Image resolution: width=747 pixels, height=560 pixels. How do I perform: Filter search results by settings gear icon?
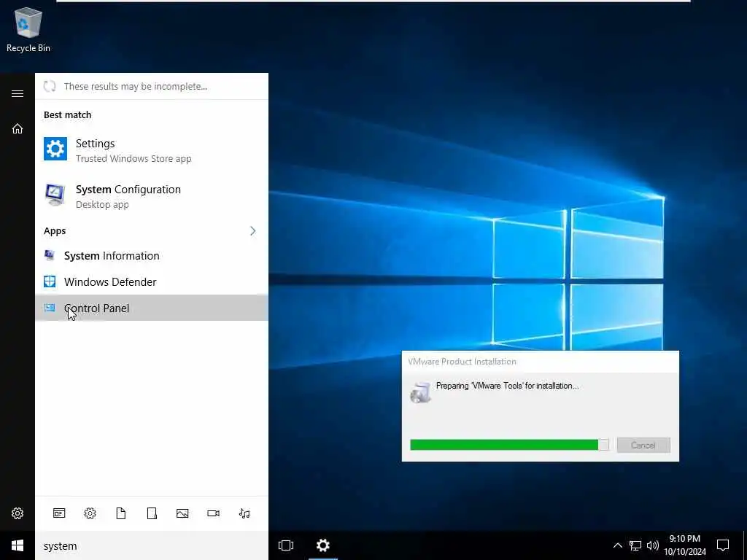(90, 513)
